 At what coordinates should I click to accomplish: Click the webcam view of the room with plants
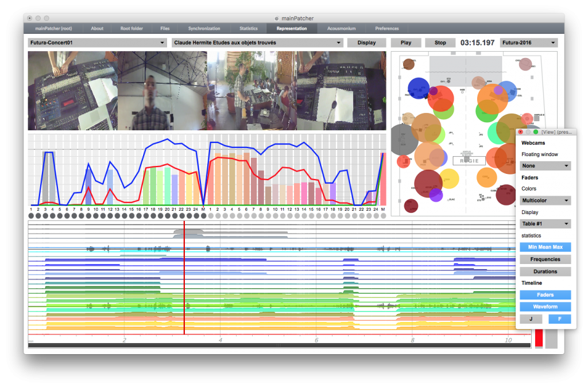[x=252, y=91]
